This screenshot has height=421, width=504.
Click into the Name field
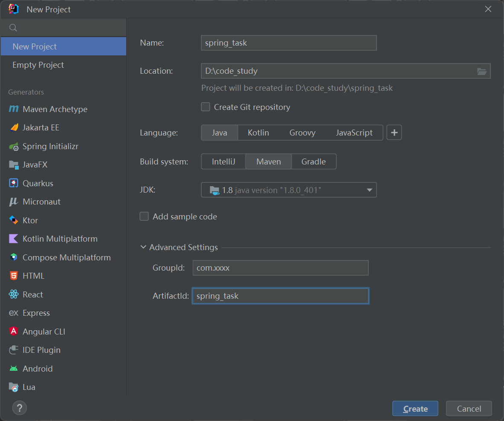pos(289,43)
